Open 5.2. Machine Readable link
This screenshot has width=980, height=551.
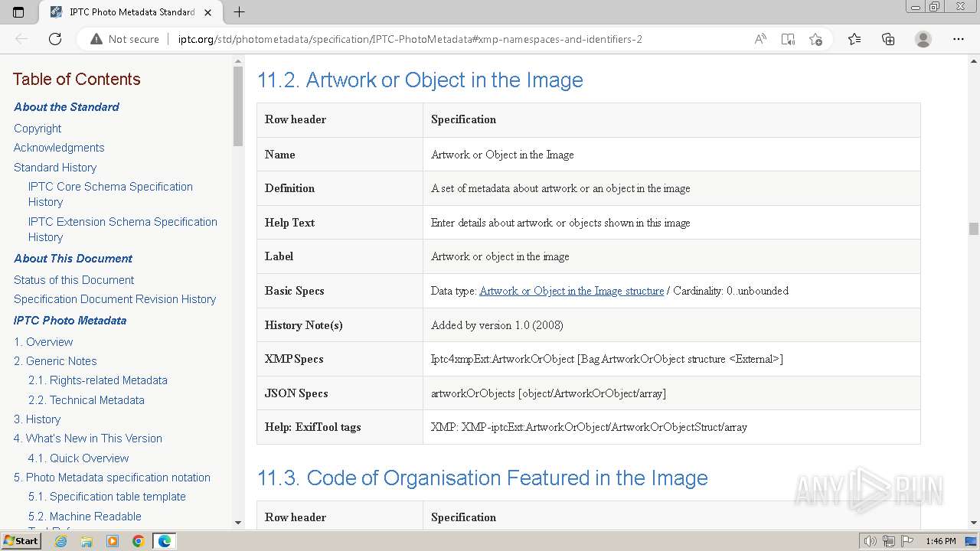point(85,517)
